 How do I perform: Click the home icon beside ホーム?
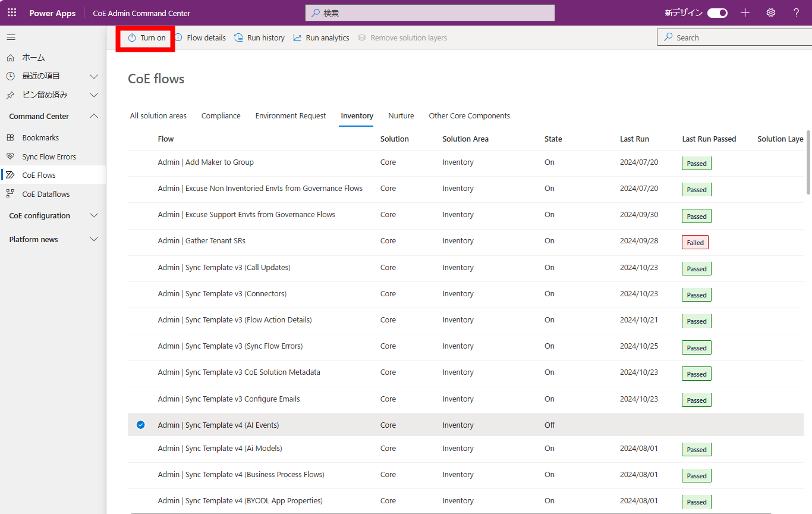10,58
